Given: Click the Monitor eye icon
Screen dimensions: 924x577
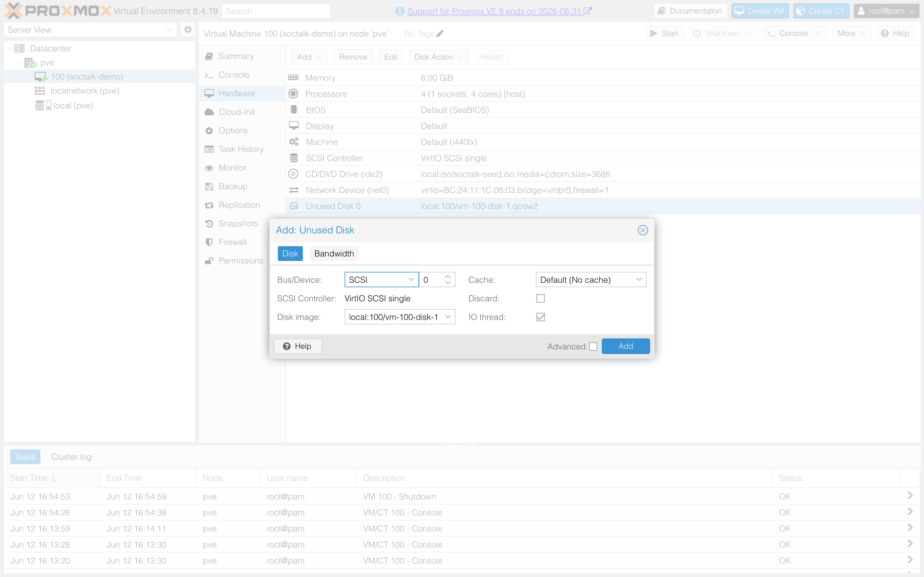Looking at the screenshot, I should click(209, 168).
